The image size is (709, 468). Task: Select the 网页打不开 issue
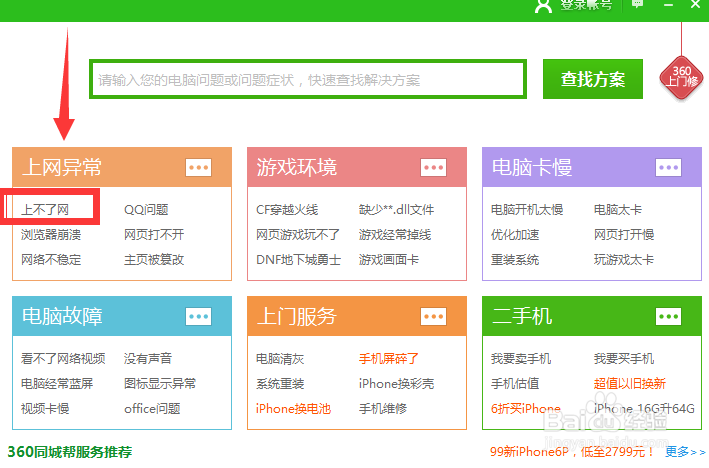click(x=154, y=235)
